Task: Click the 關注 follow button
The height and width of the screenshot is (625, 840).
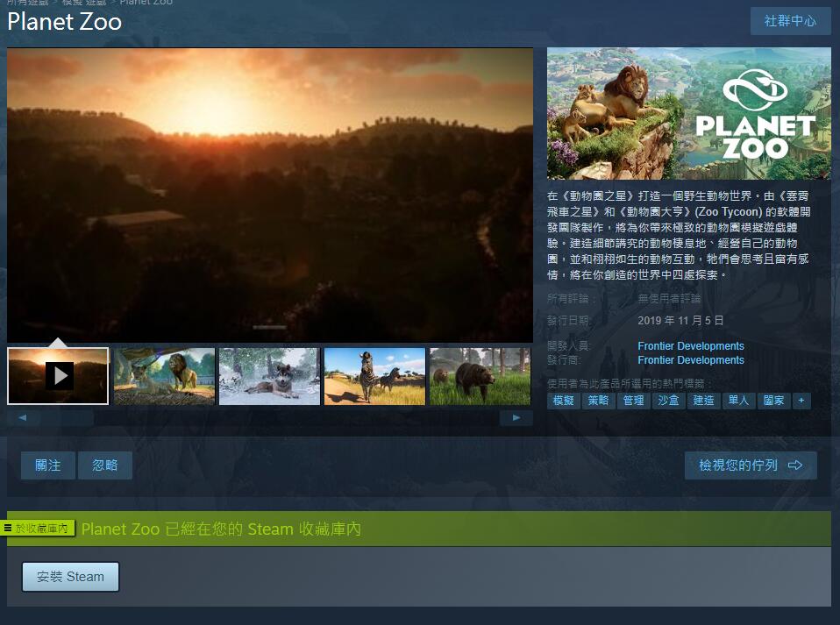Action: point(47,465)
